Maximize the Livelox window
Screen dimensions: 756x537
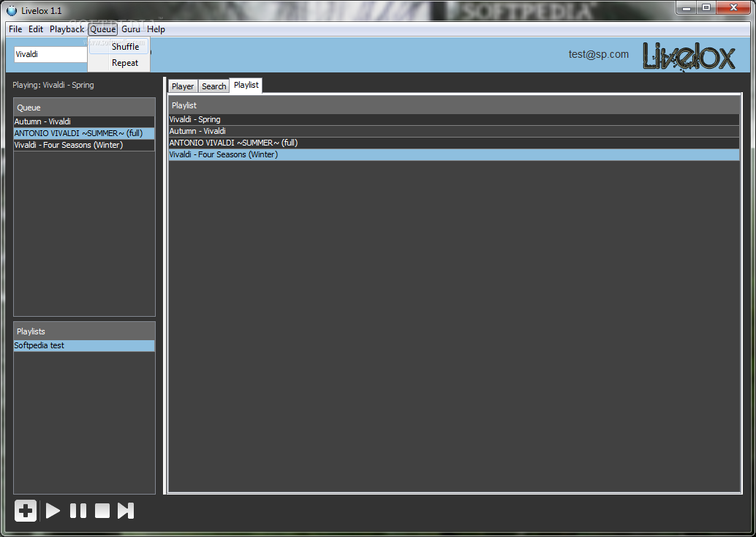click(706, 8)
